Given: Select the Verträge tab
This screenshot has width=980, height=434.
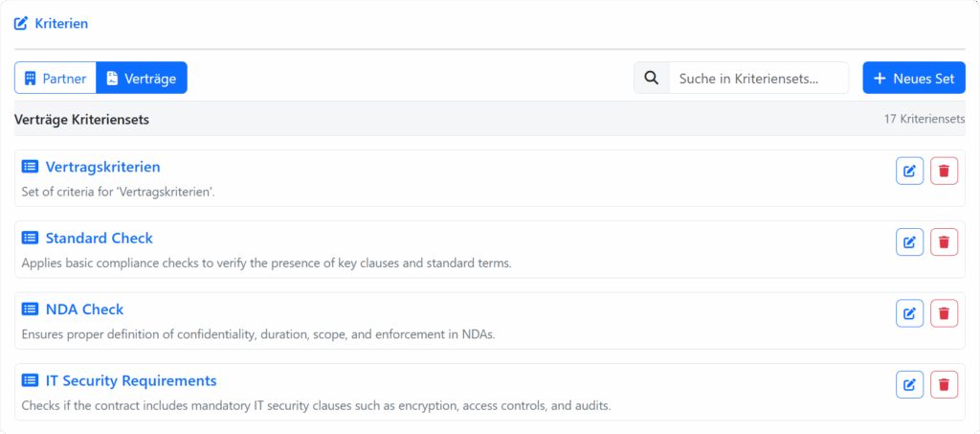Looking at the screenshot, I should [x=142, y=79].
